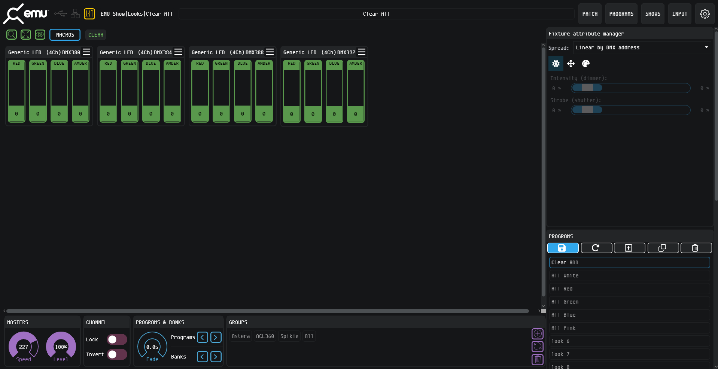Open the settings gear
The image size is (718, 369).
pos(705,14)
